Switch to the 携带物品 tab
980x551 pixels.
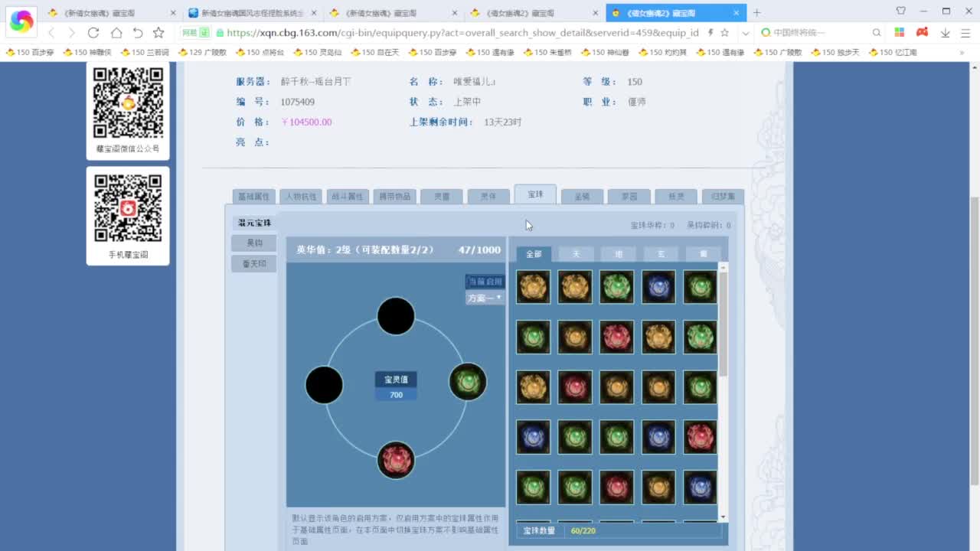point(394,196)
